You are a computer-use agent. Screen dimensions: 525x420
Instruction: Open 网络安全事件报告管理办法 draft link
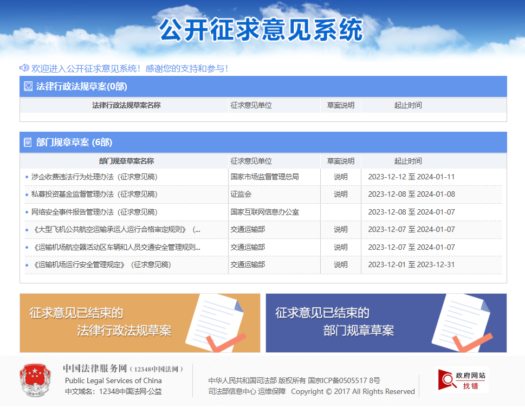pos(94,212)
